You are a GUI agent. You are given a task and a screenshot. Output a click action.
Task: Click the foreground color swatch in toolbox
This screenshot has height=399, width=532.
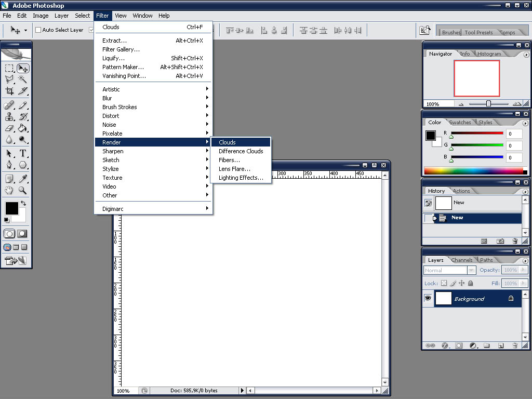[x=11, y=208]
